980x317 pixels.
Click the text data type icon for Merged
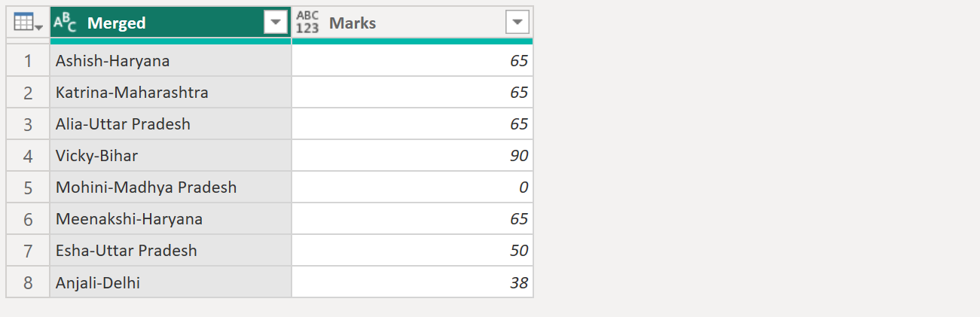click(x=66, y=23)
